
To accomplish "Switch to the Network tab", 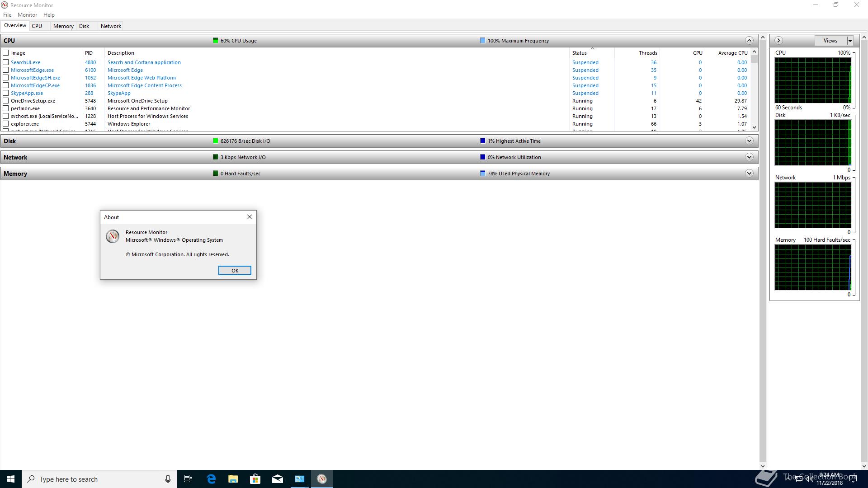I will [x=111, y=26].
